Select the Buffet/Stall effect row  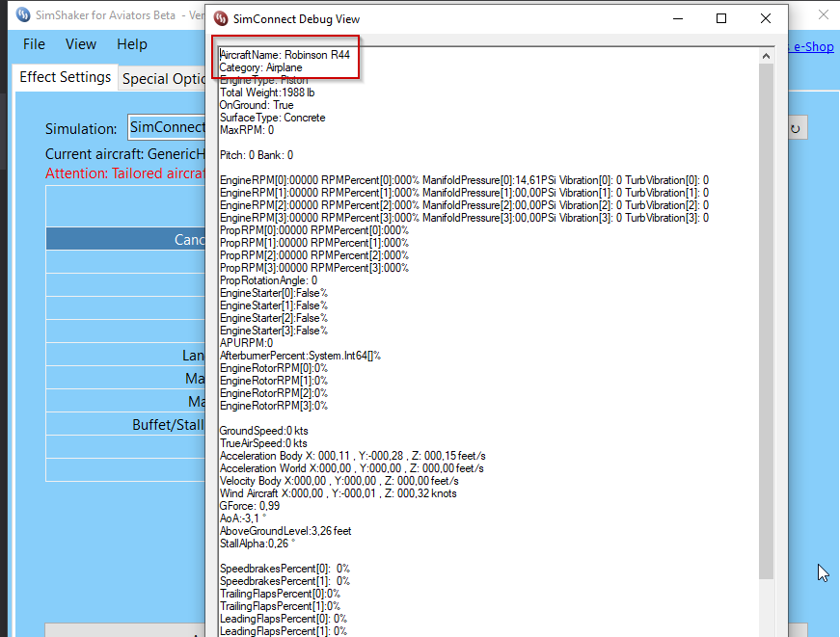[126, 424]
